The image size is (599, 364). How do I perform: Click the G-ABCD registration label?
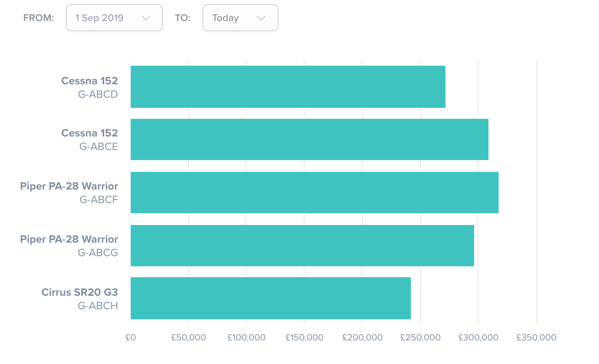tap(98, 94)
